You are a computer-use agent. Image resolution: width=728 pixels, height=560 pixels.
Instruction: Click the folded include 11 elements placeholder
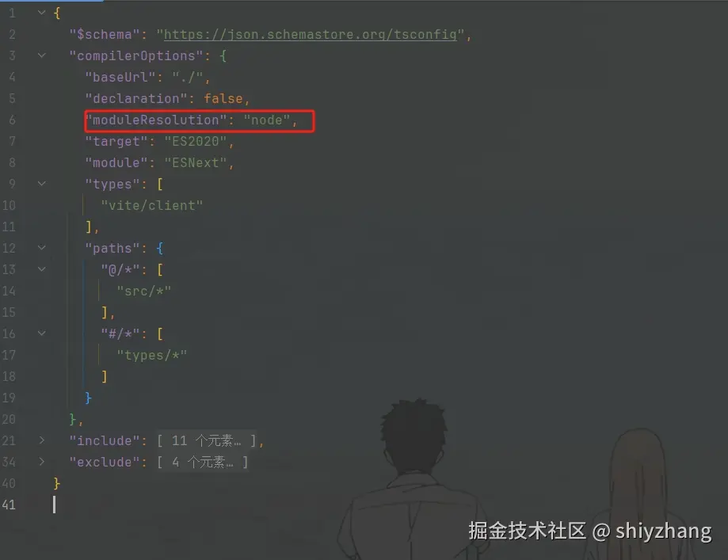[x=207, y=440]
